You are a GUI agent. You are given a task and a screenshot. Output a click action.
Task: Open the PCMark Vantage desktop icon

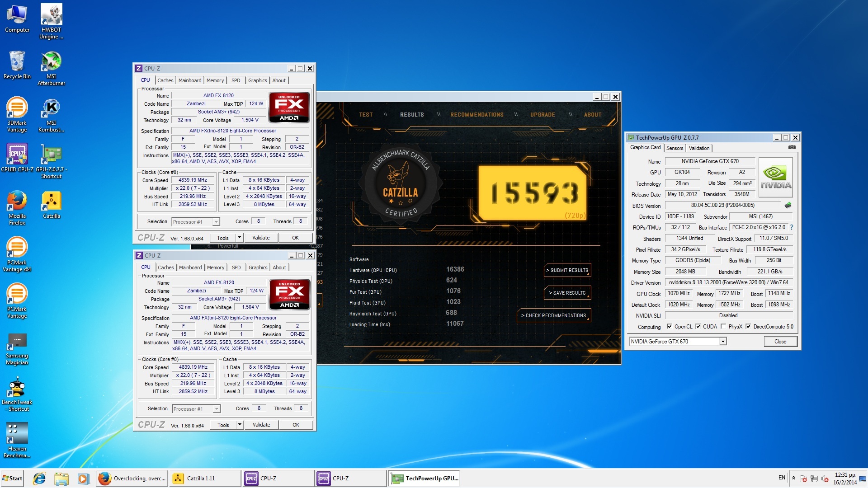point(17,301)
